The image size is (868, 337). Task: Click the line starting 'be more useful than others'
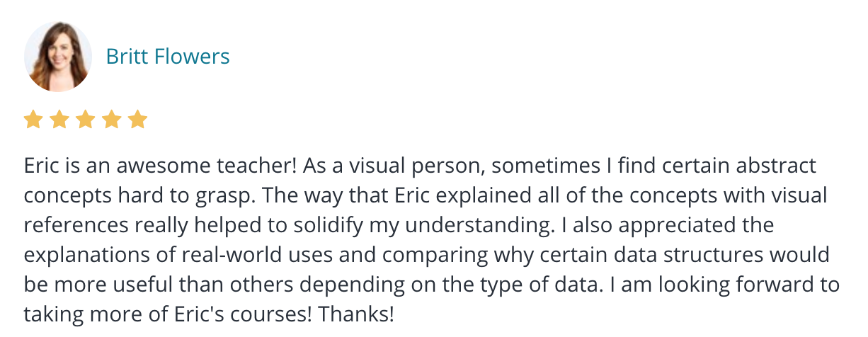432,285
